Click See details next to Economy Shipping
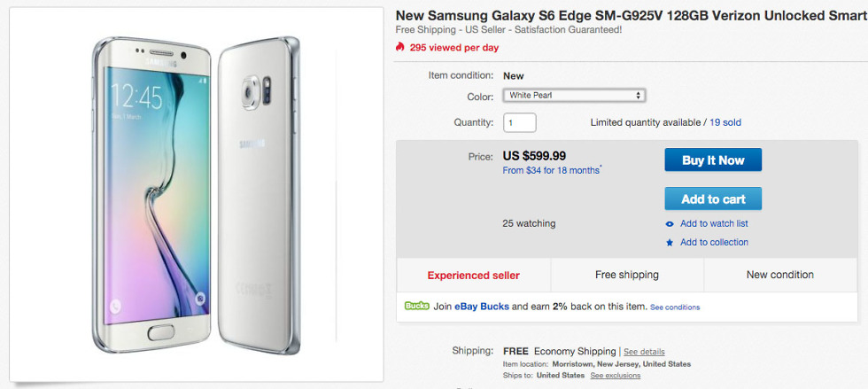 pyautogui.click(x=644, y=352)
